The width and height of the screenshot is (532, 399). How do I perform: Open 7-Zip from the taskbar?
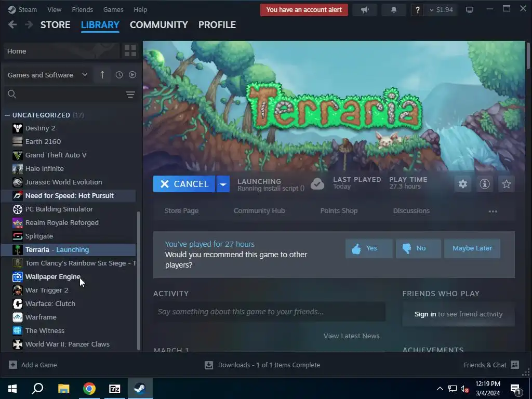click(115, 389)
